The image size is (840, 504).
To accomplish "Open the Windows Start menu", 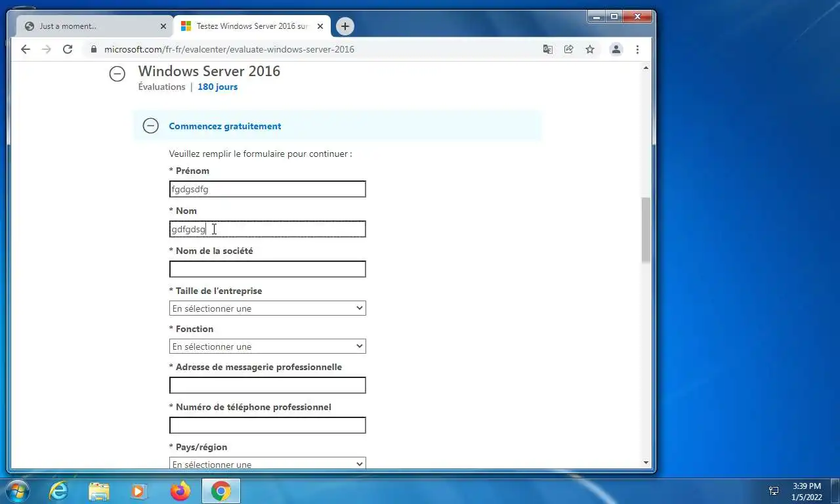I will [x=16, y=491].
